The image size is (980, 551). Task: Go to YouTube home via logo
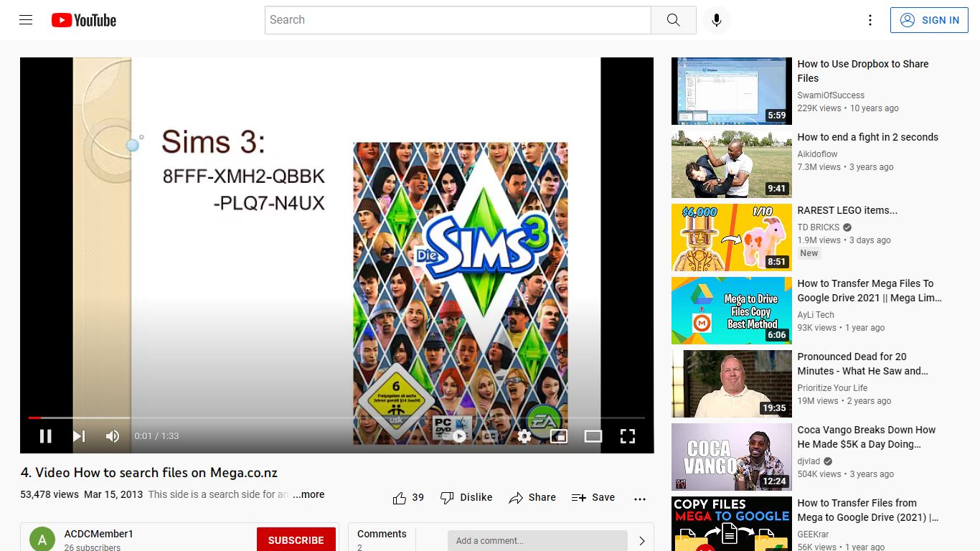[84, 20]
